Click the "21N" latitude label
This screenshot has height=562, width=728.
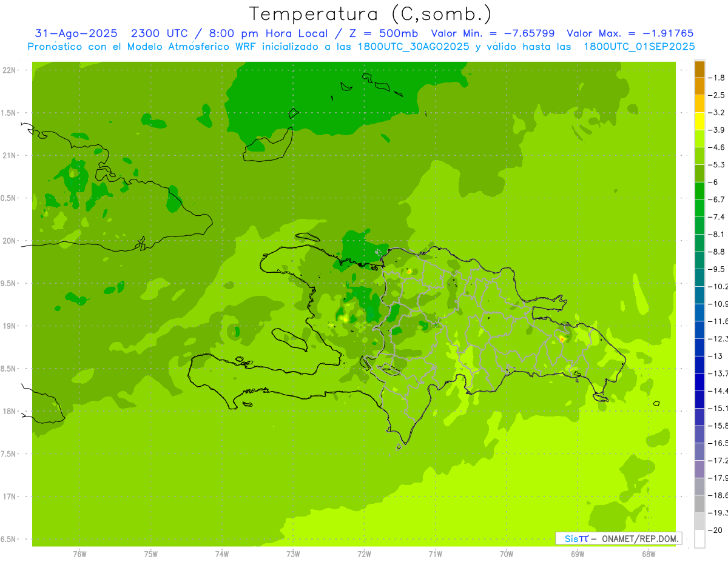tap(10, 155)
